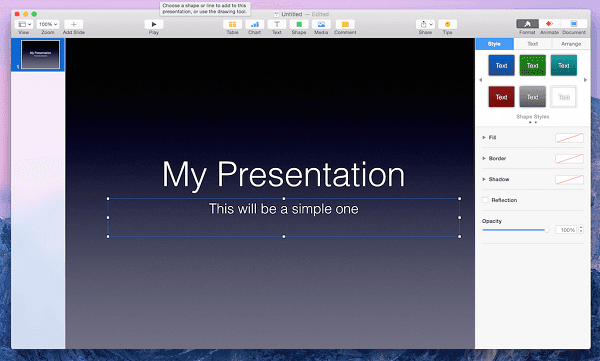This screenshot has height=361, width=600.
Task: Open the Media browser
Action: 321,24
